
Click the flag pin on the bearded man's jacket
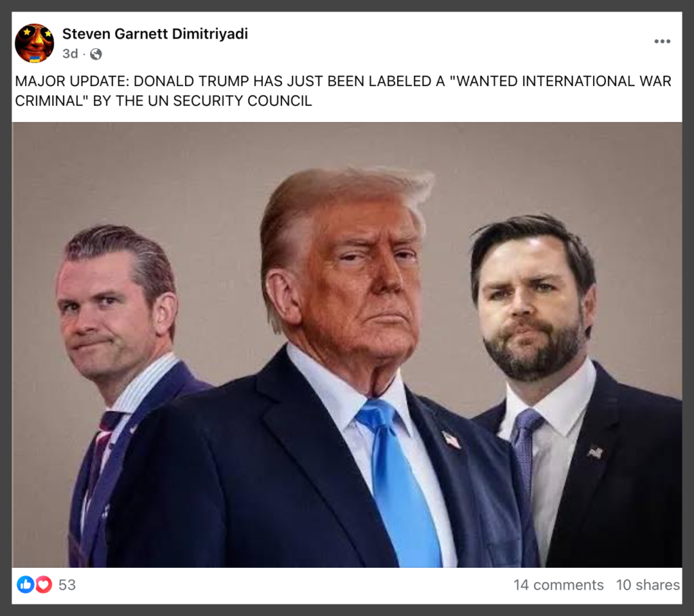point(595,453)
